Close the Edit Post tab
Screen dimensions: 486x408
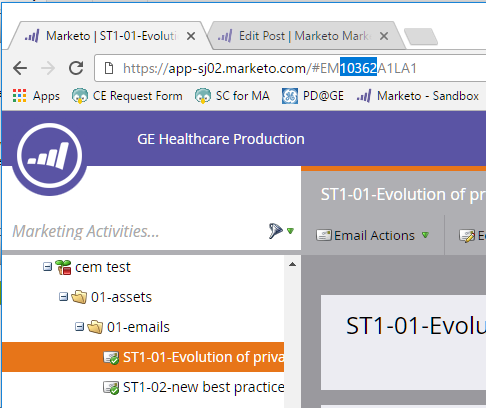click(x=384, y=36)
